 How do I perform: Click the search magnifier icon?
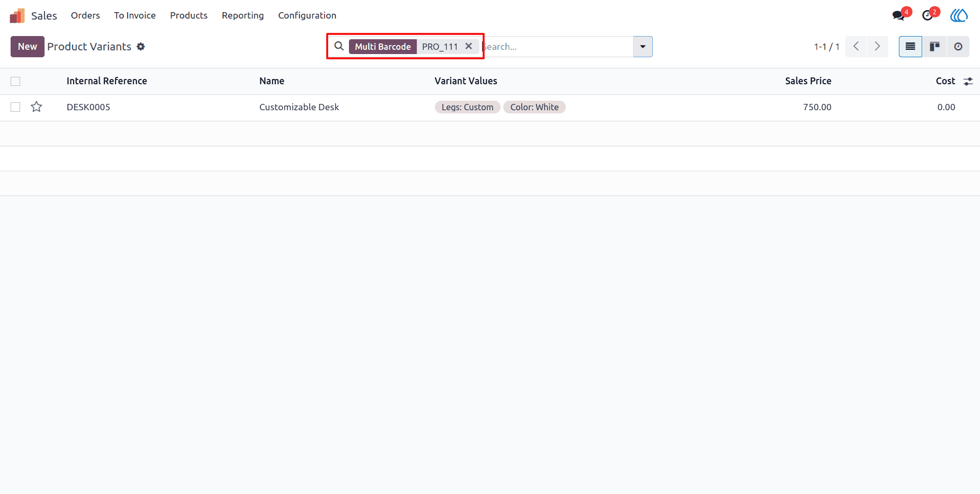tap(339, 46)
